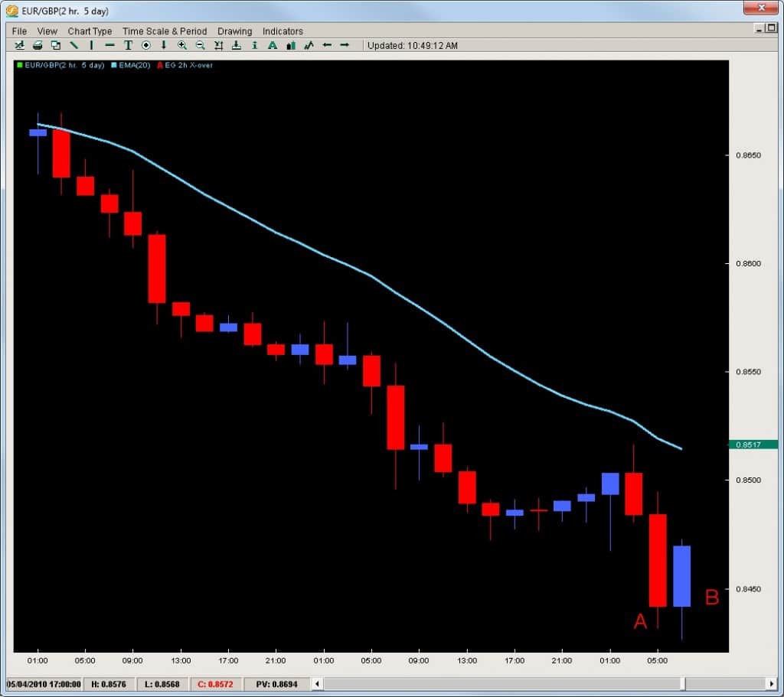Click the green letter A icon
The image size is (784, 697).
[273, 45]
